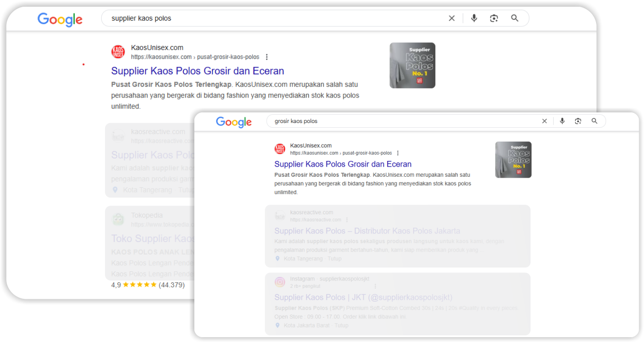Screen dimensions: 644x342
Task: Click 'Pusat Grosir Kaos Polos Terlengkap' snippet in 'supplier kaos polos' window
Action: (172, 85)
